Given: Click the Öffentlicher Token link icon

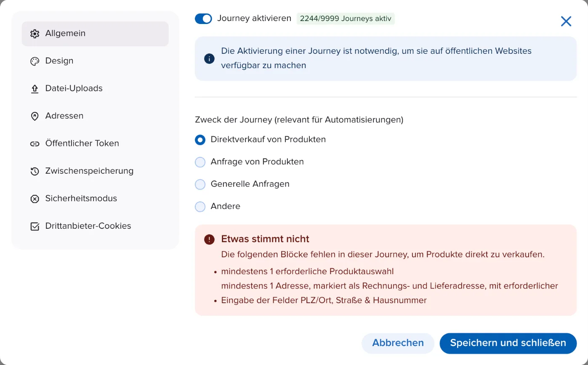Looking at the screenshot, I should (x=35, y=144).
